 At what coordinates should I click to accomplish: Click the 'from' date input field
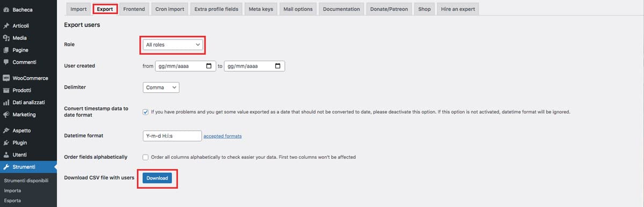tap(185, 66)
